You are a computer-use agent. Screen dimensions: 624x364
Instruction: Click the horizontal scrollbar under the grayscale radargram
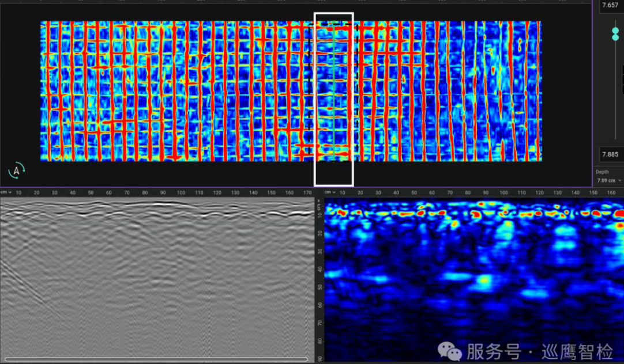coord(156,359)
